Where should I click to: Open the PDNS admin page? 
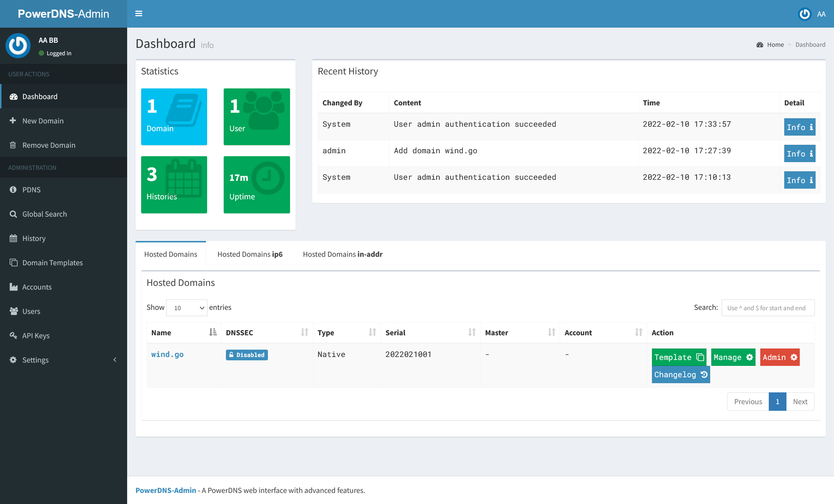[x=63, y=190]
